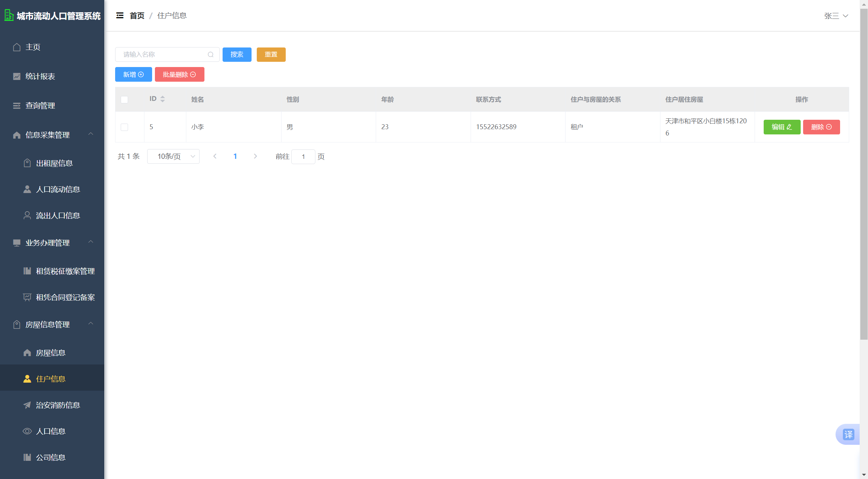Click the list icon beside 查询管理

[x=17, y=106]
